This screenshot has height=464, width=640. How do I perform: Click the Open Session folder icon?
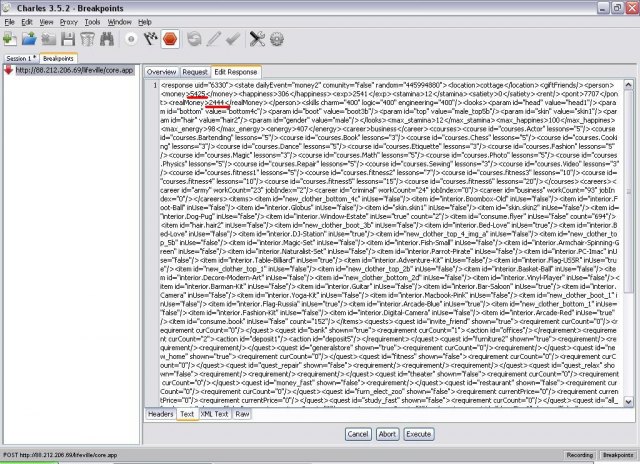30,39
